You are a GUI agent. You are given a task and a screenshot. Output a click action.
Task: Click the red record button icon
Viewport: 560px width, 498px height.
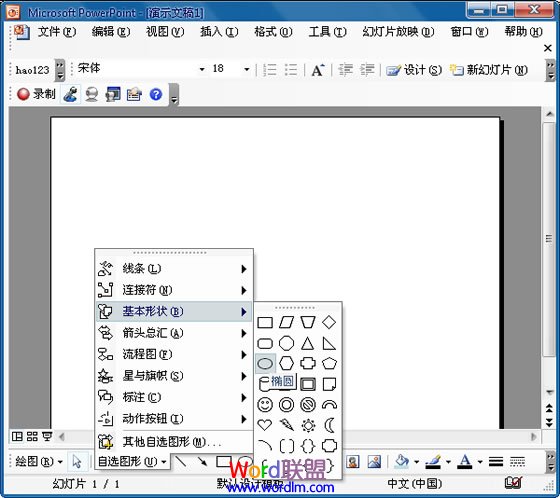[23, 94]
